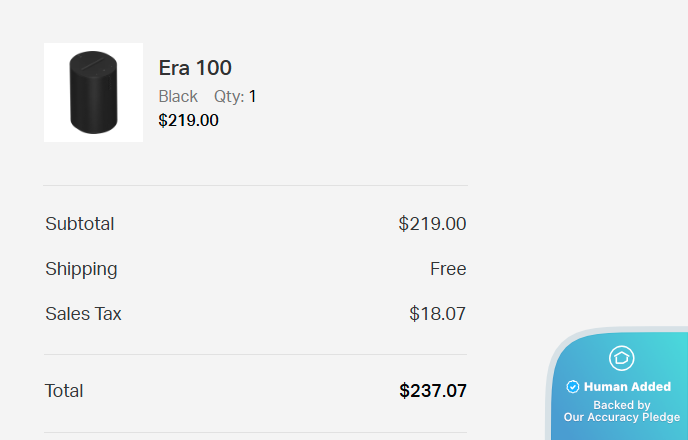Click the $237.07 total amount
This screenshot has height=440, width=688.
point(432,391)
